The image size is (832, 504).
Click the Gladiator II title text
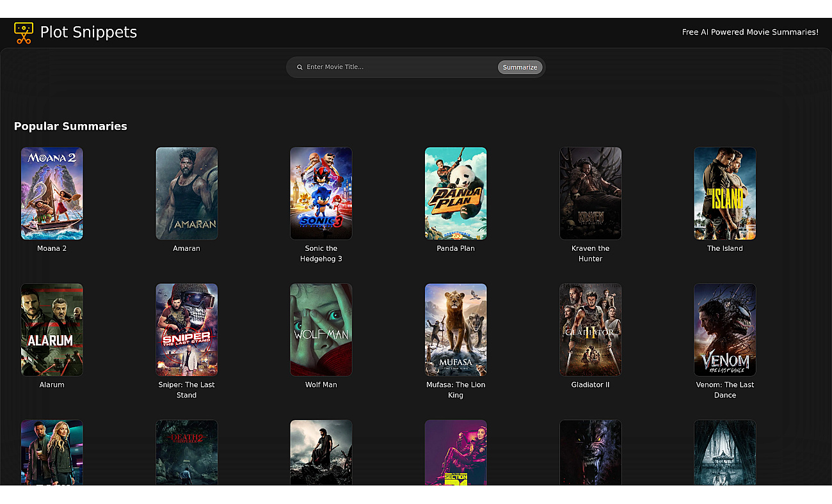591,384
